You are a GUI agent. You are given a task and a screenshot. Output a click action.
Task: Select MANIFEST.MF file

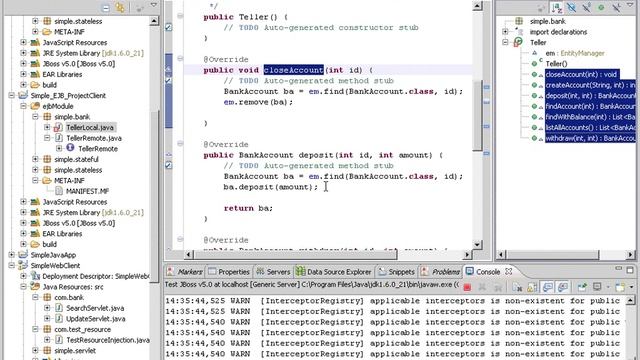pyautogui.click(x=87, y=191)
